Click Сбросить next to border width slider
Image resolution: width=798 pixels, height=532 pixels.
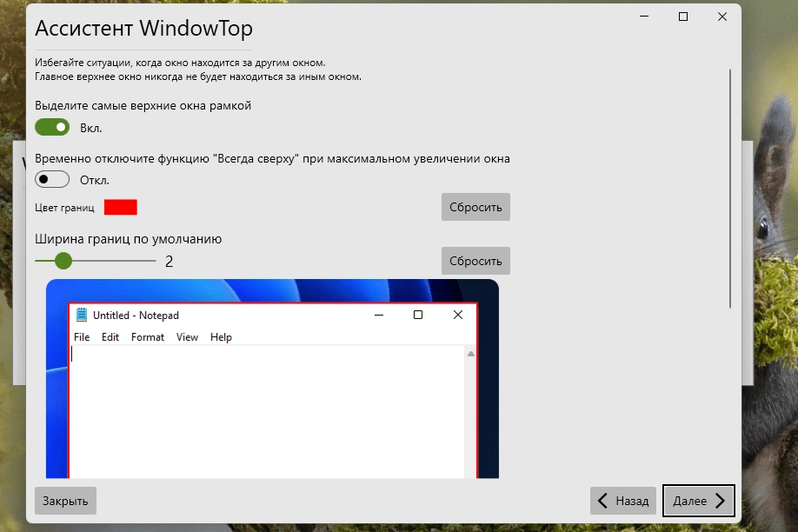pos(475,261)
